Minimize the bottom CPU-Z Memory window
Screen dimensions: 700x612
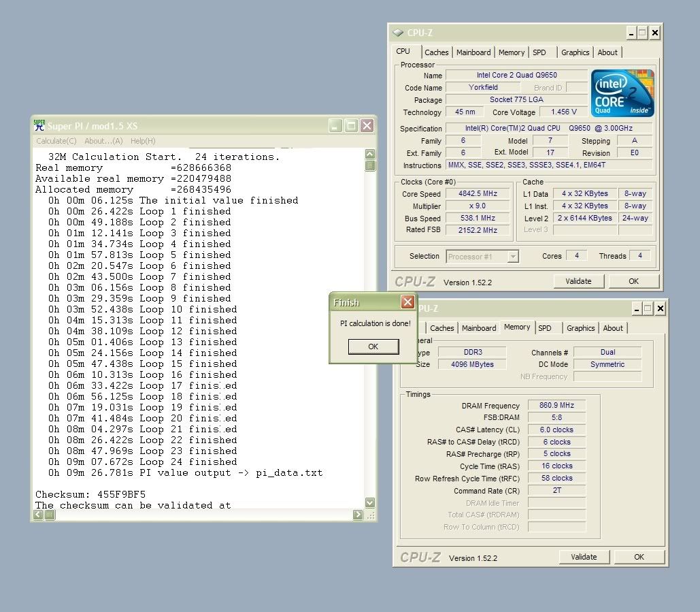click(x=637, y=308)
